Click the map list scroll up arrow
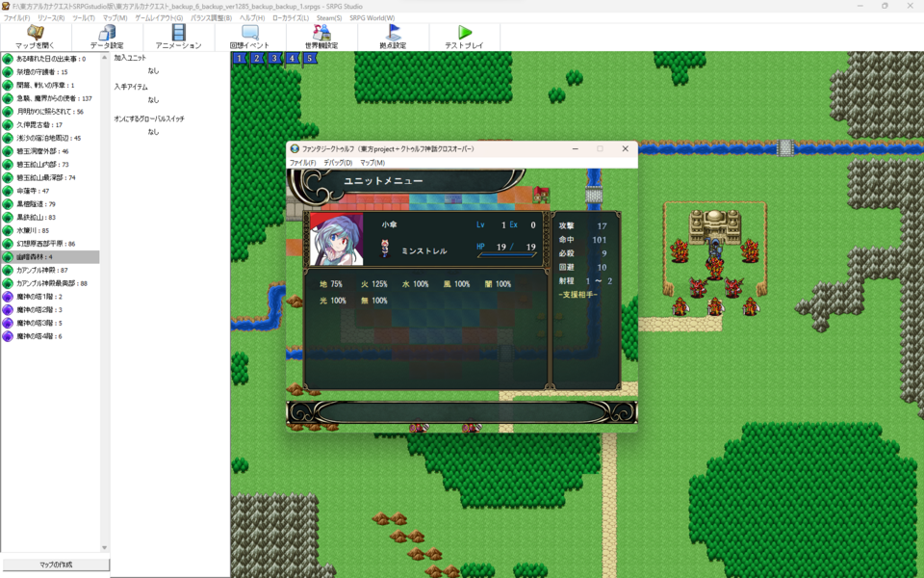 coord(104,57)
